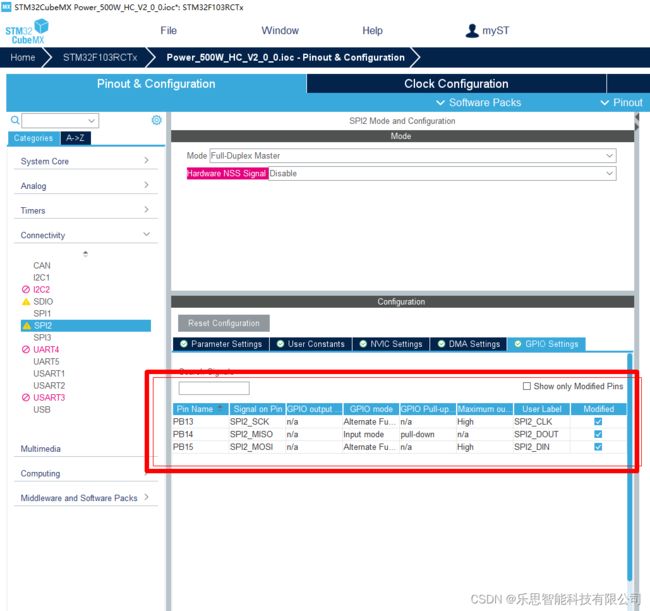Open the peripheral search combo box
Image resolution: width=650 pixels, height=611 pixels.
click(x=60, y=121)
